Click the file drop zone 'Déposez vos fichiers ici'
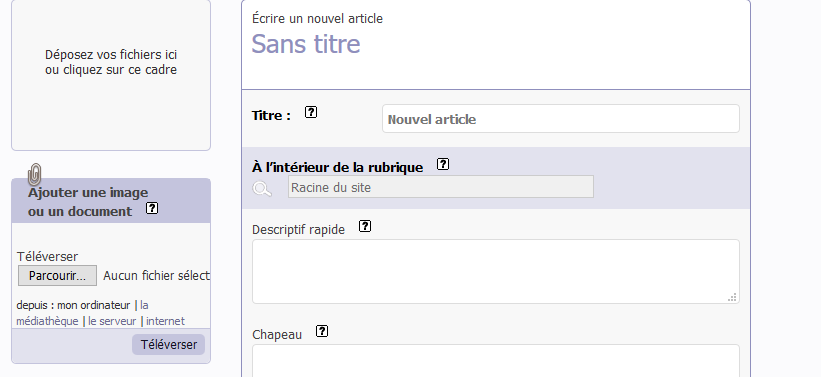Screen dimensions: 821x377 111,75
